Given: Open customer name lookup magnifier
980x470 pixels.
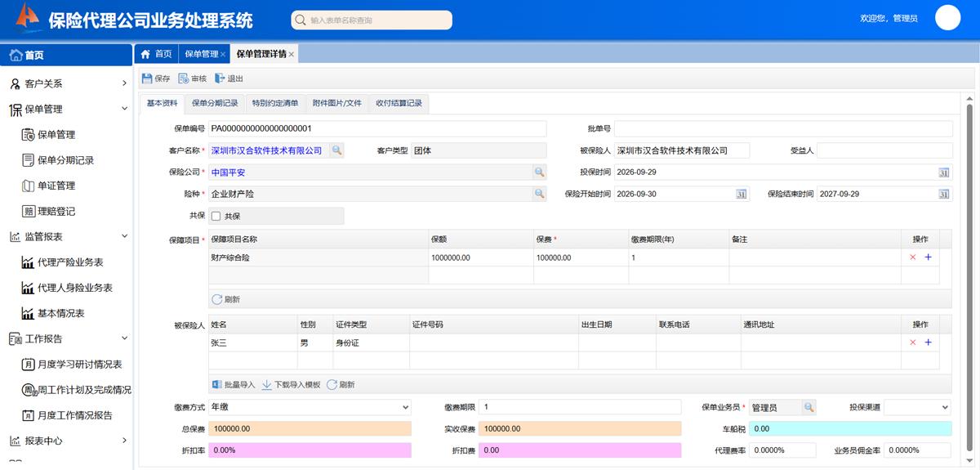Looking at the screenshot, I should [x=337, y=150].
